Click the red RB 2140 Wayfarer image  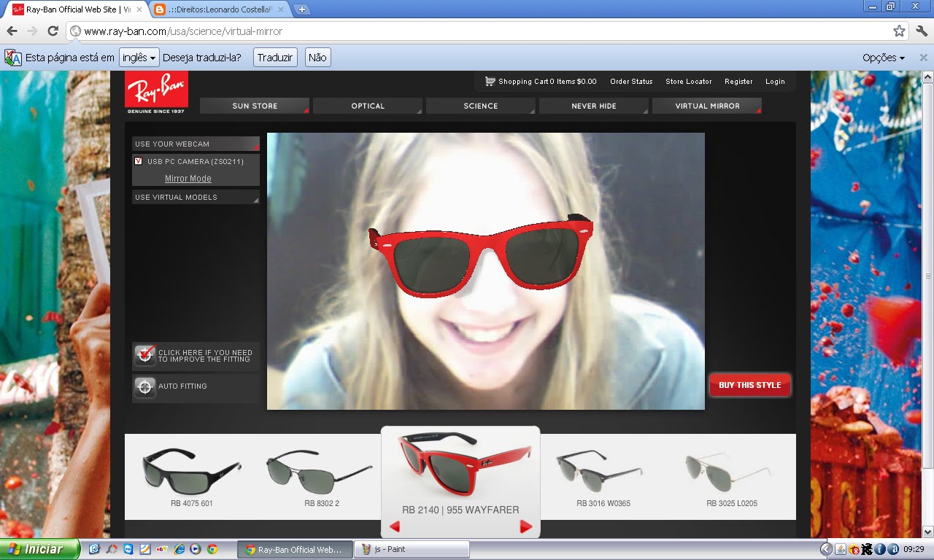[464, 464]
